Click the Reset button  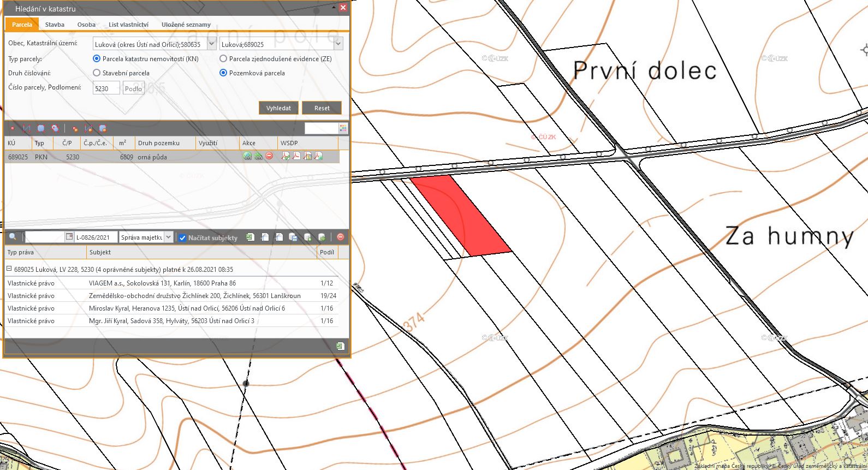click(322, 108)
